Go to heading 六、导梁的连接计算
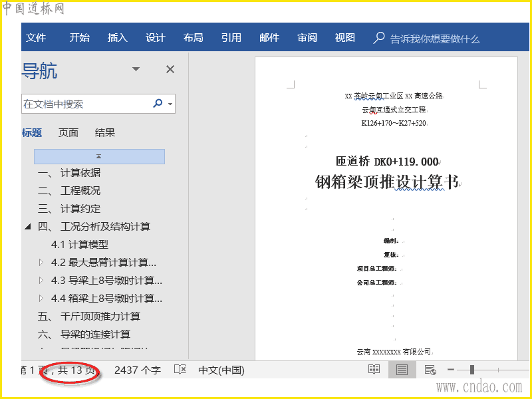The image size is (532, 399). [84, 334]
